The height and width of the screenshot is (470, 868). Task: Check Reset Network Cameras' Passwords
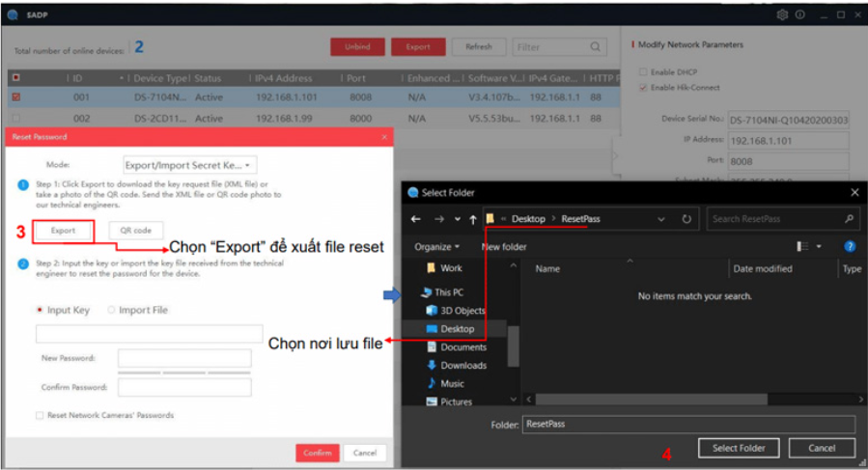pyautogui.click(x=40, y=415)
